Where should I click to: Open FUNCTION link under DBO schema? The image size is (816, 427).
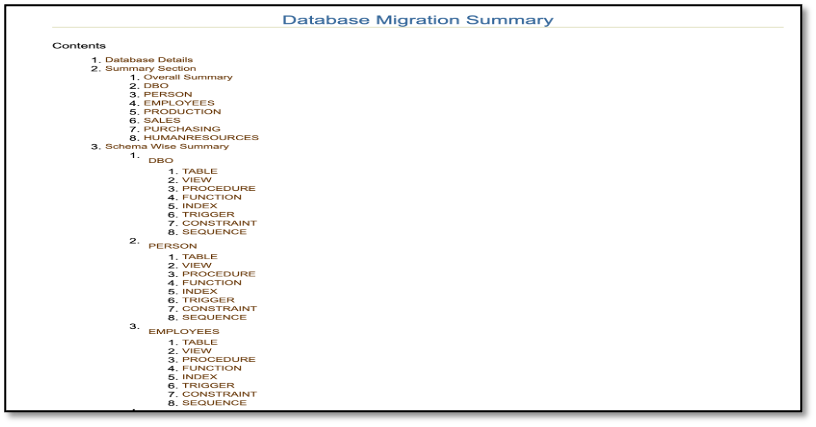click(x=212, y=197)
